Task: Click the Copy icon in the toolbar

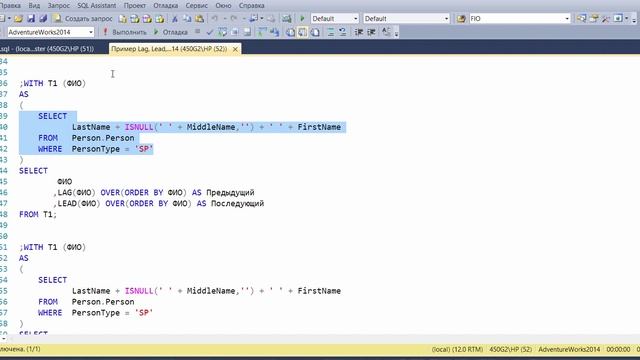Action: coord(187,18)
